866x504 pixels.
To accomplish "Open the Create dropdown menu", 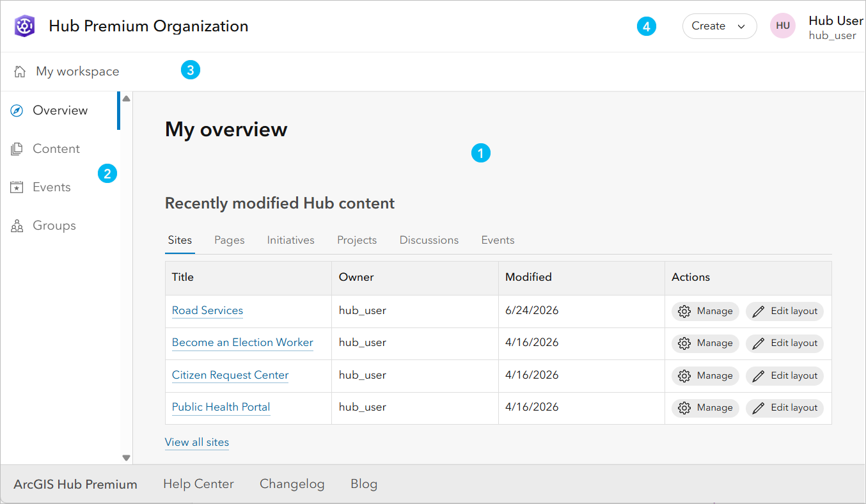I will click(720, 26).
